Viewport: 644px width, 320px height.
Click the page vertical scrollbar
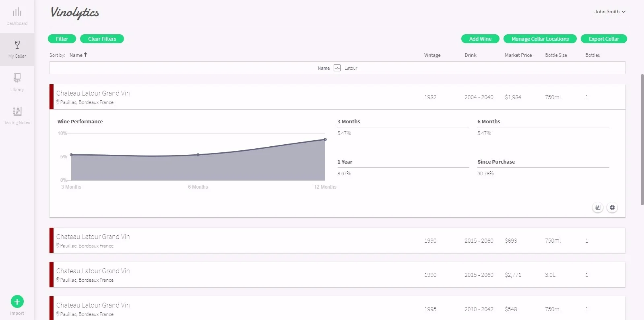pyautogui.click(x=642, y=139)
